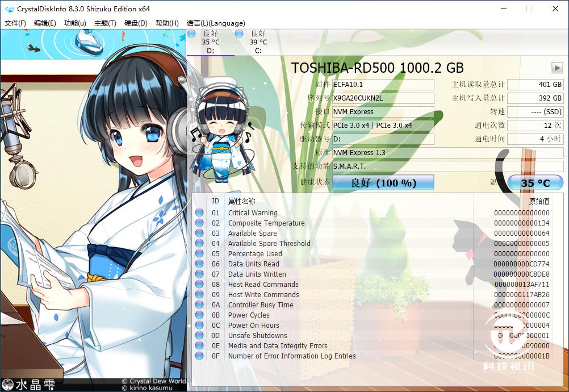Viewport: 569px width, 392px height.
Task: Click the standard field NVM Express 1.3
Action: [x=448, y=152]
